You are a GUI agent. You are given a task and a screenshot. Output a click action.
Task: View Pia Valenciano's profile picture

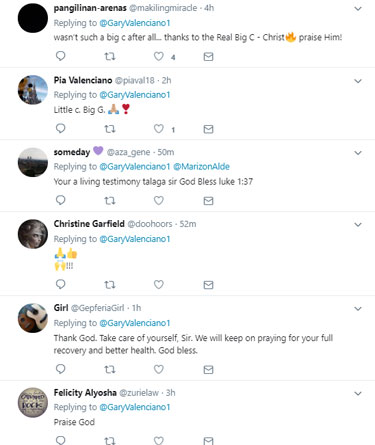[33, 90]
